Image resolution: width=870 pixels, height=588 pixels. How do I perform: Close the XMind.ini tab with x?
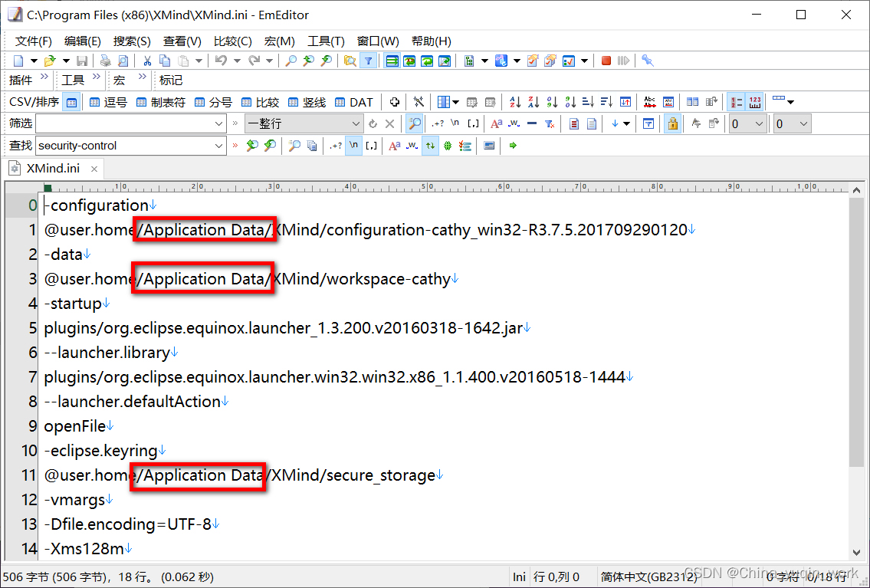(94, 169)
